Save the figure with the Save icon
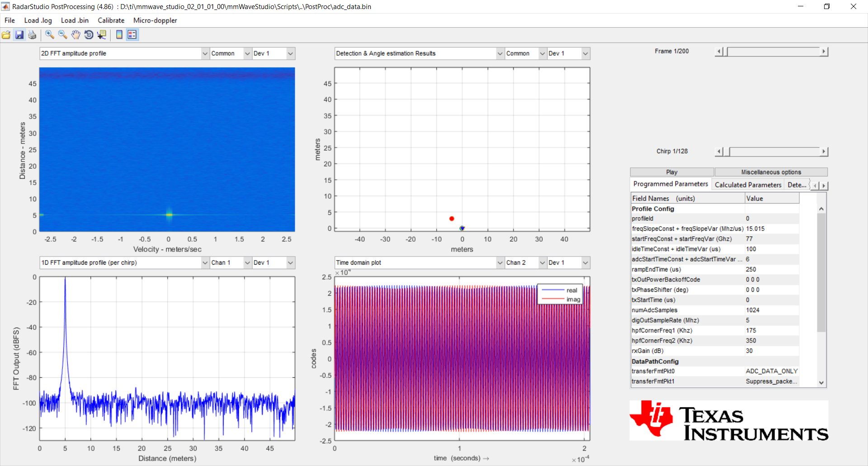Screen dimensions: 868x466 pyautogui.click(x=19, y=35)
